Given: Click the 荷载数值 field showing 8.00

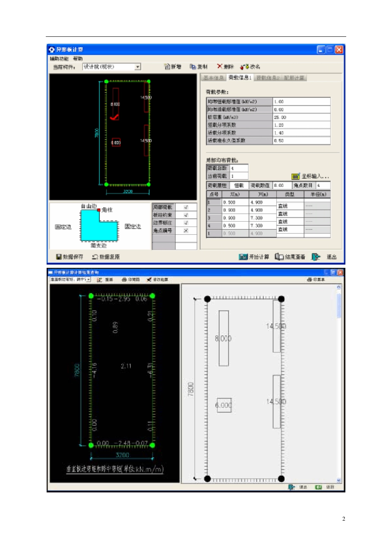Looking at the screenshot, I should 283,186.
